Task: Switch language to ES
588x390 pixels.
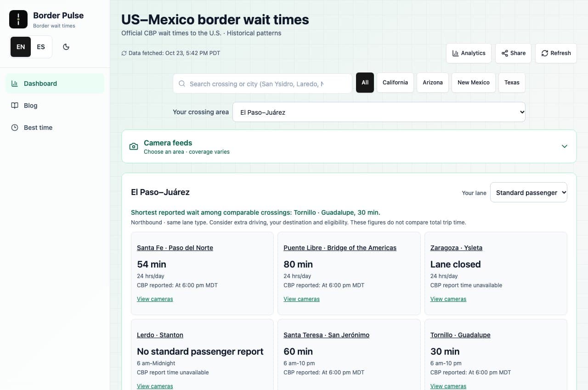Action: click(x=41, y=47)
